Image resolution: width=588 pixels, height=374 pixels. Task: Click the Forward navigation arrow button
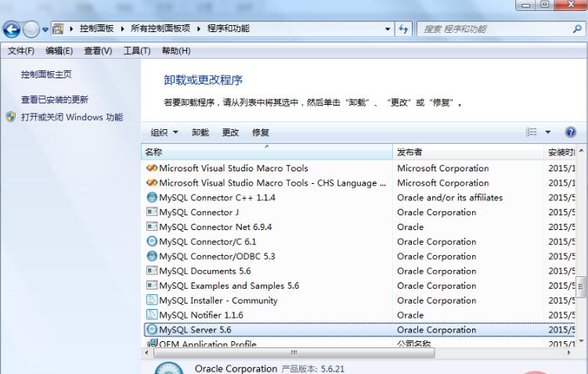31,29
